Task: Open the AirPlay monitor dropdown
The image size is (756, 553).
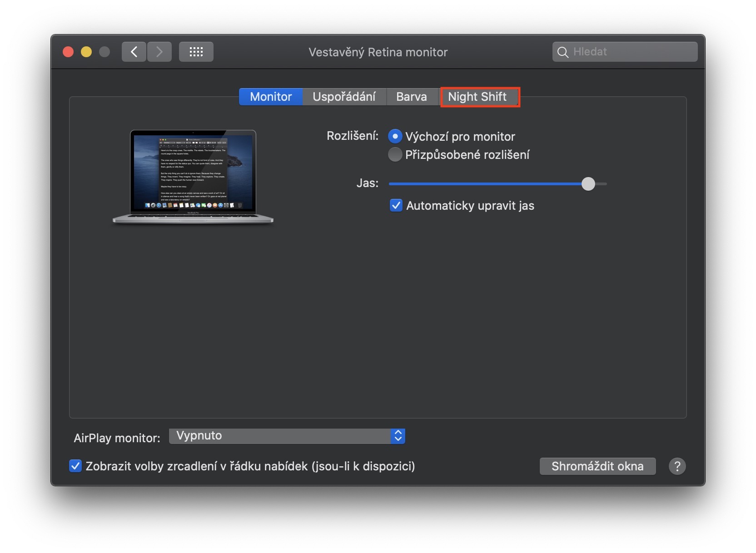Action: tap(287, 436)
